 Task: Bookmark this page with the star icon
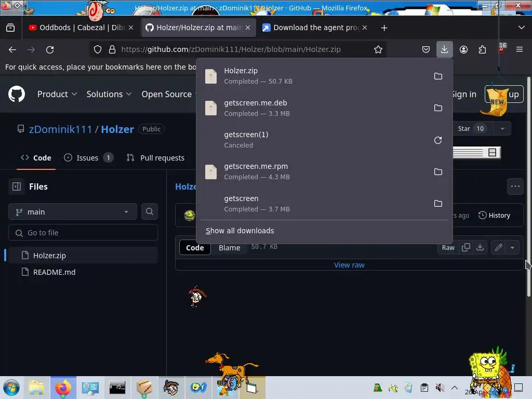tap(378, 49)
